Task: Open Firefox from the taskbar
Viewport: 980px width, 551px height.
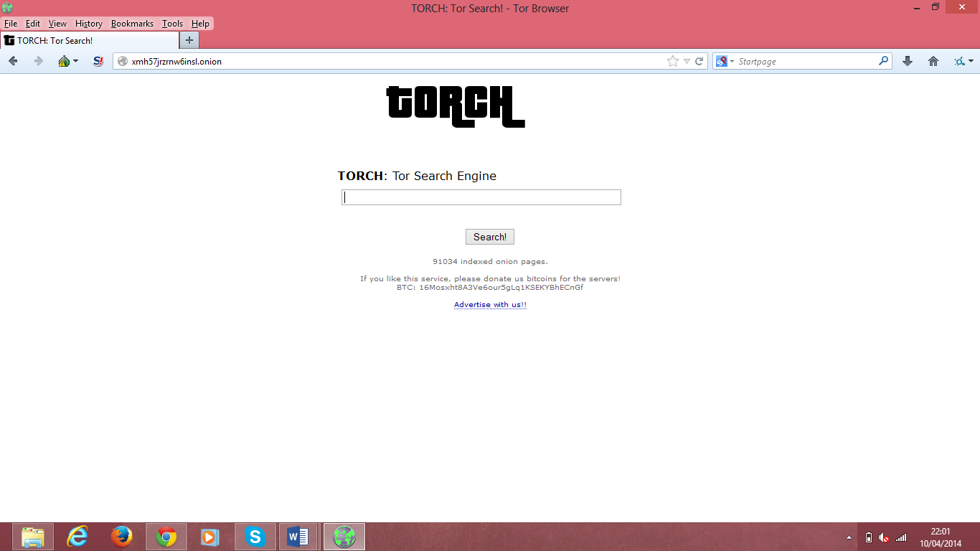Action: tap(122, 537)
